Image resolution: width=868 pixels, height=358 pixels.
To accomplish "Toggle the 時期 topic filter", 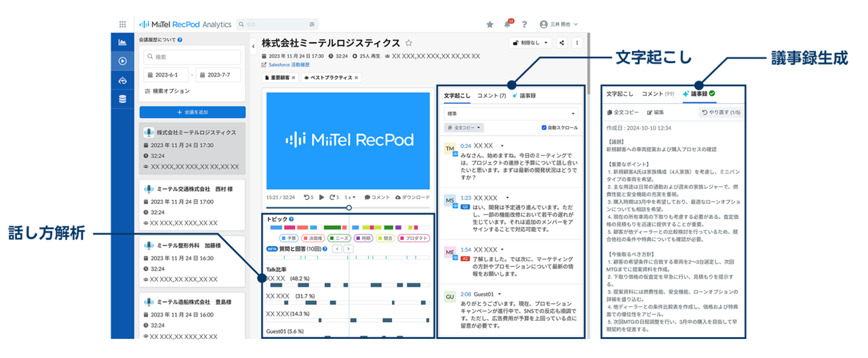I will tap(363, 239).
